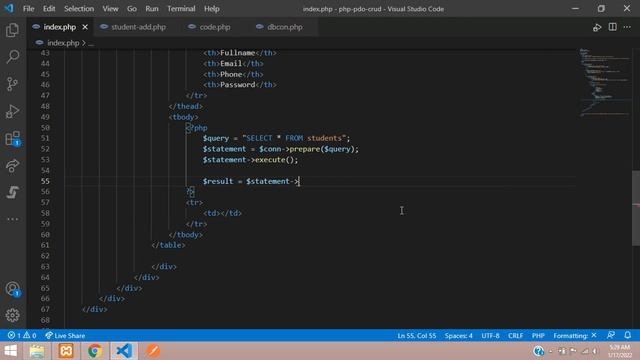Click the <th>Fullname</th> line
The width and height of the screenshot is (640, 360).
pyautogui.click(x=240, y=53)
